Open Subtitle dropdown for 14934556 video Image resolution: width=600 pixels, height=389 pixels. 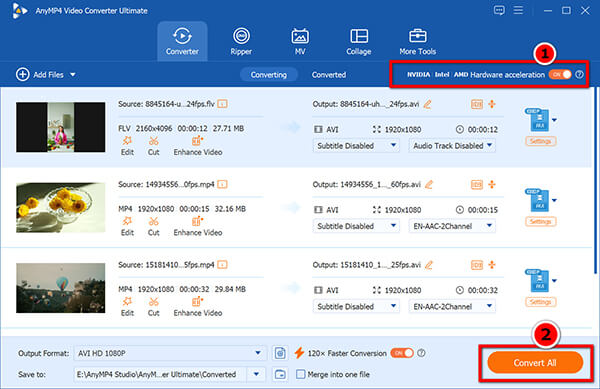pos(356,226)
